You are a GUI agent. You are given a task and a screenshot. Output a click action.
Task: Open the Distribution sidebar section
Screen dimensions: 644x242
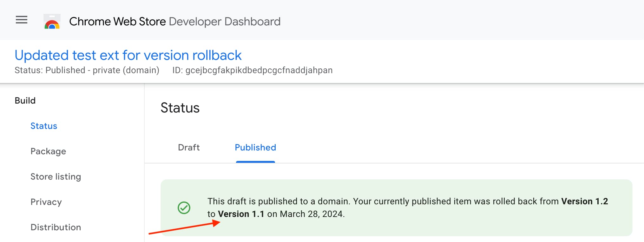pyautogui.click(x=56, y=227)
